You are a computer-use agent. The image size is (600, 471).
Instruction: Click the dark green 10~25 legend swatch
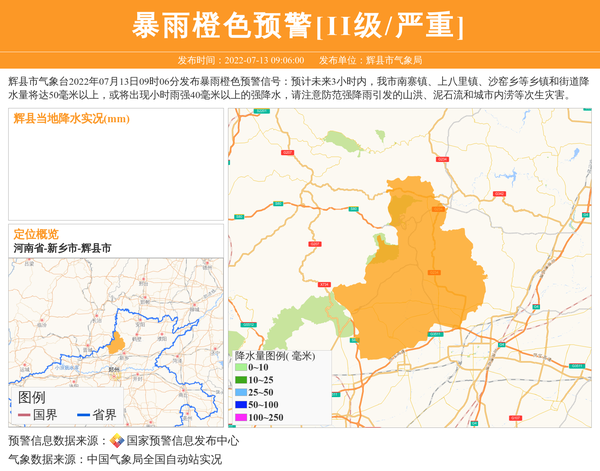(240, 380)
